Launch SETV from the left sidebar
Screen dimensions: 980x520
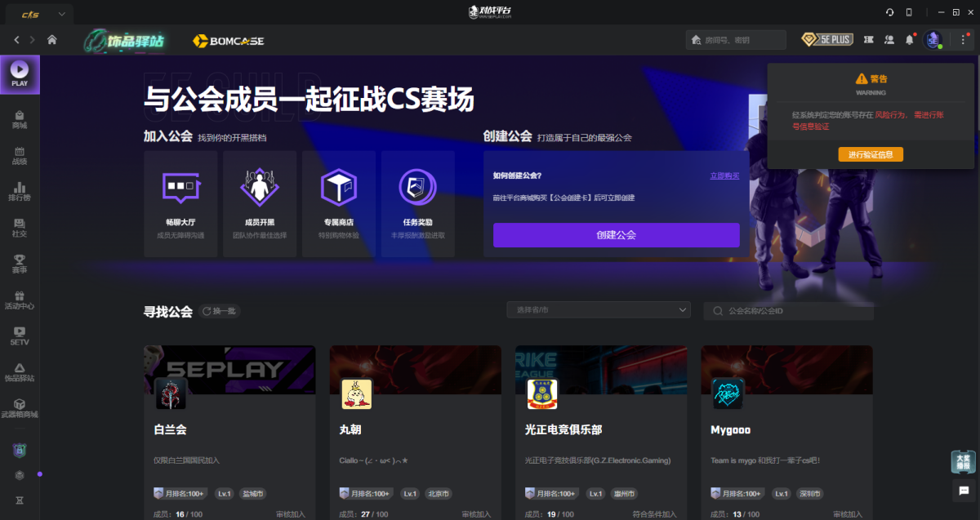[19, 337]
